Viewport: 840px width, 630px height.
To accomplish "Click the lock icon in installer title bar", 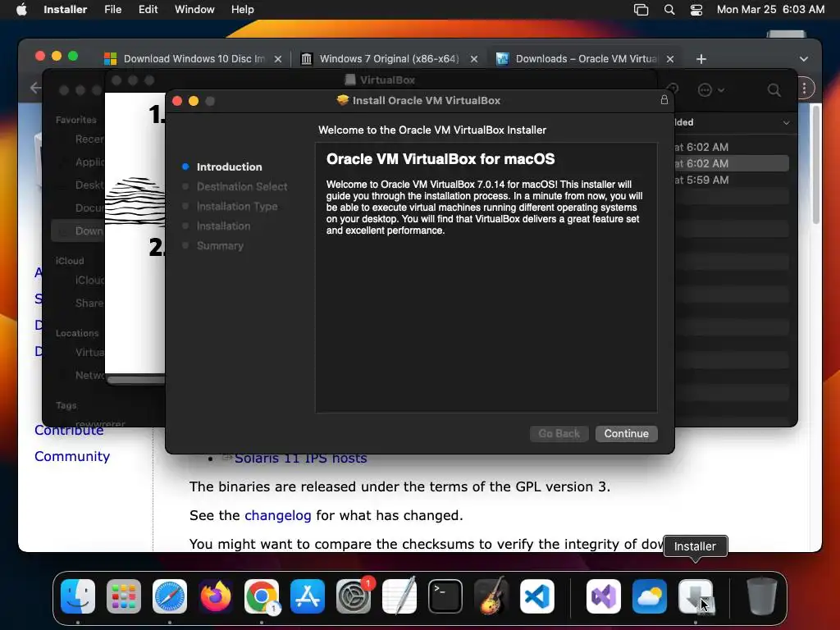I will [x=664, y=100].
